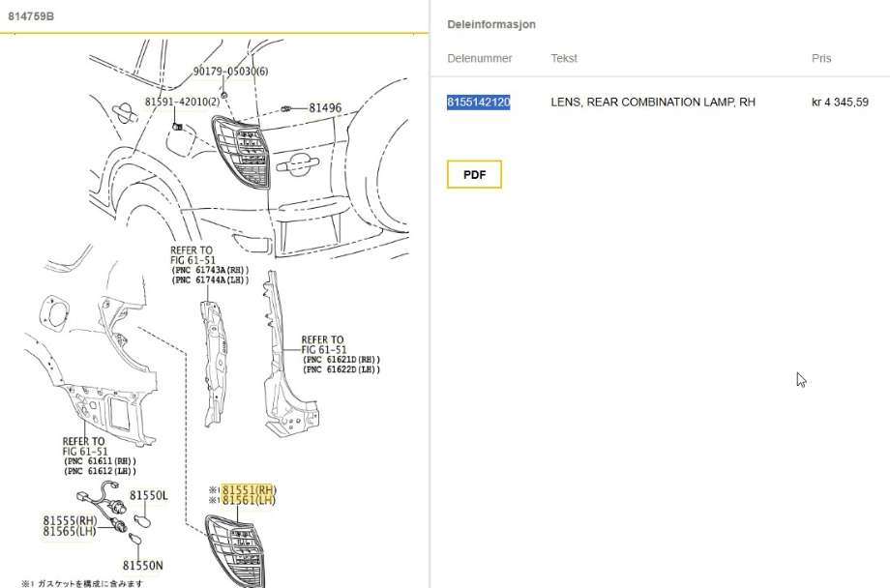
Task: Click PNC 61611(RH) reference text
Action: pyautogui.click(x=100, y=461)
